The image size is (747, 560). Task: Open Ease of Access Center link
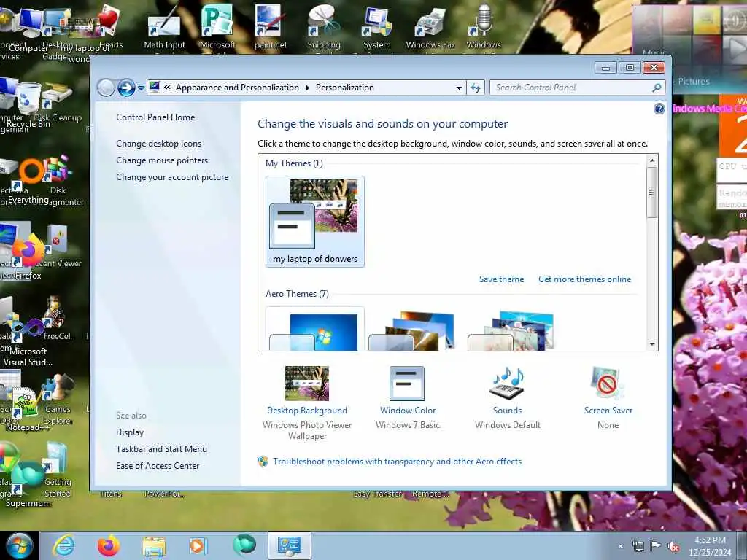[x=158, y=466]
